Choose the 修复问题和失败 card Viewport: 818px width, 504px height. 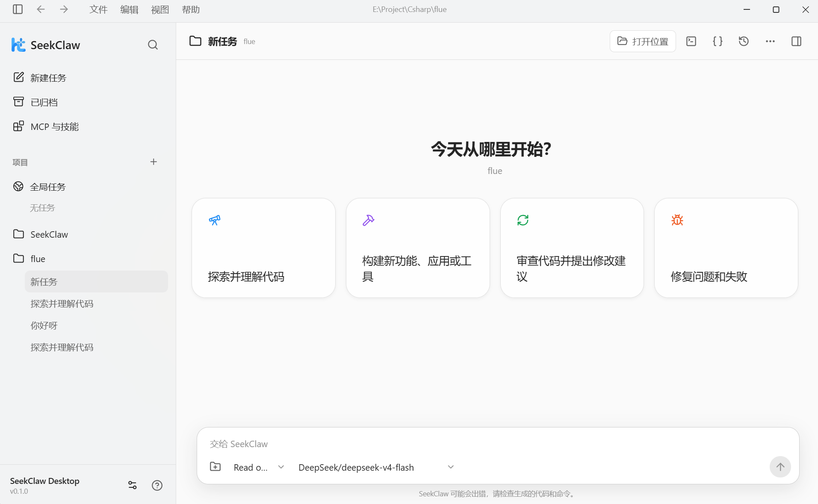click(726, 248)
